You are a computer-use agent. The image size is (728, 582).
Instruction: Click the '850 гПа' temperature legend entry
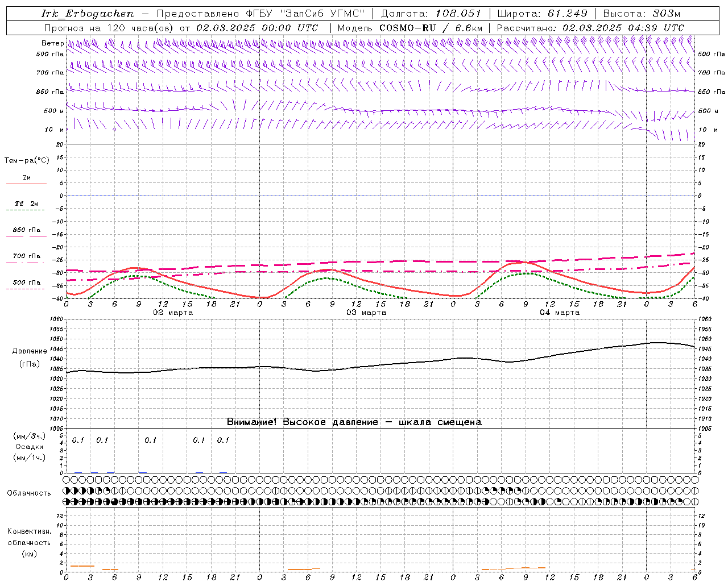26,230
